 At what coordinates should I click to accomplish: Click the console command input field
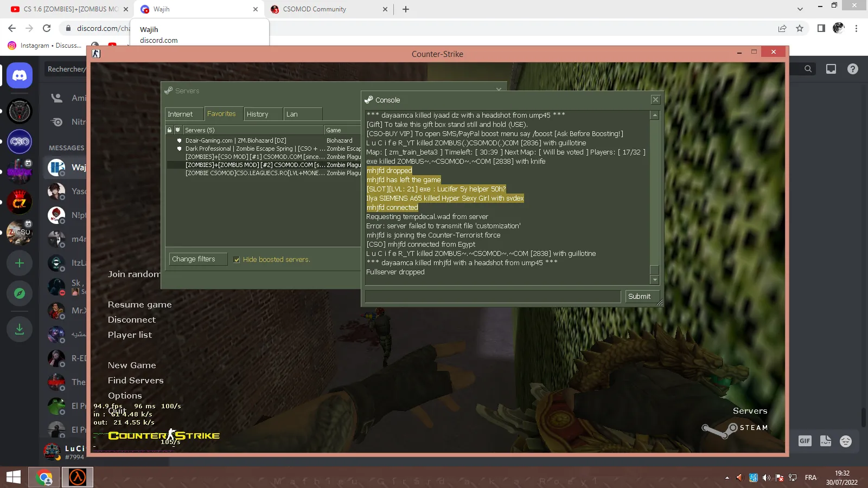493,297
